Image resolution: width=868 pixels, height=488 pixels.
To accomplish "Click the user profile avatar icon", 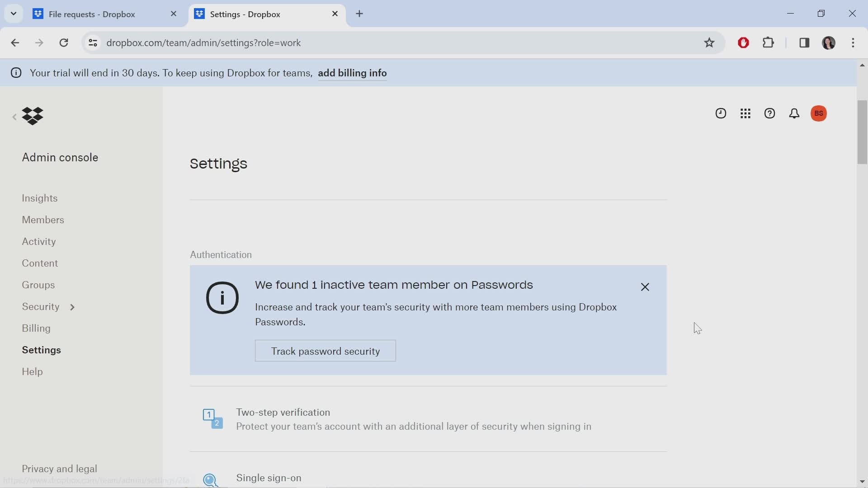I will (819, 113).
